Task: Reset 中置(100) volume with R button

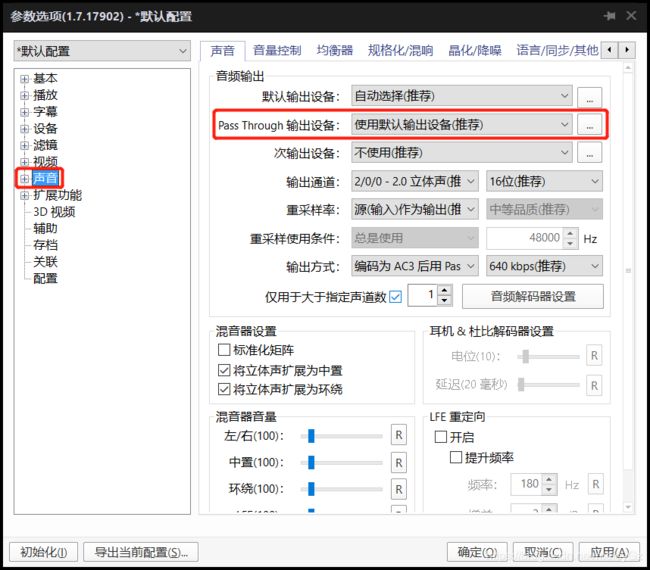Action: click(398, 463)
